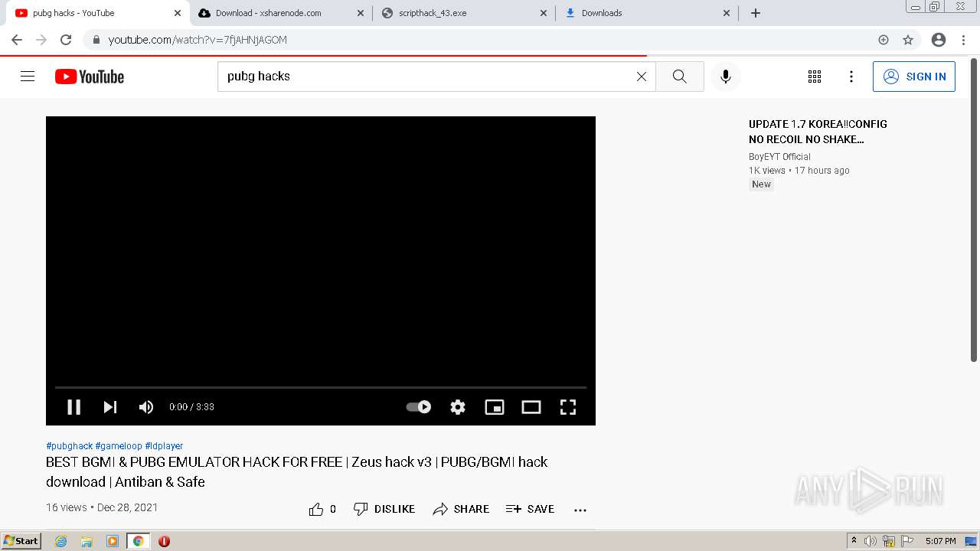
Task: Bookmark this page with the star
Action: 908,40
